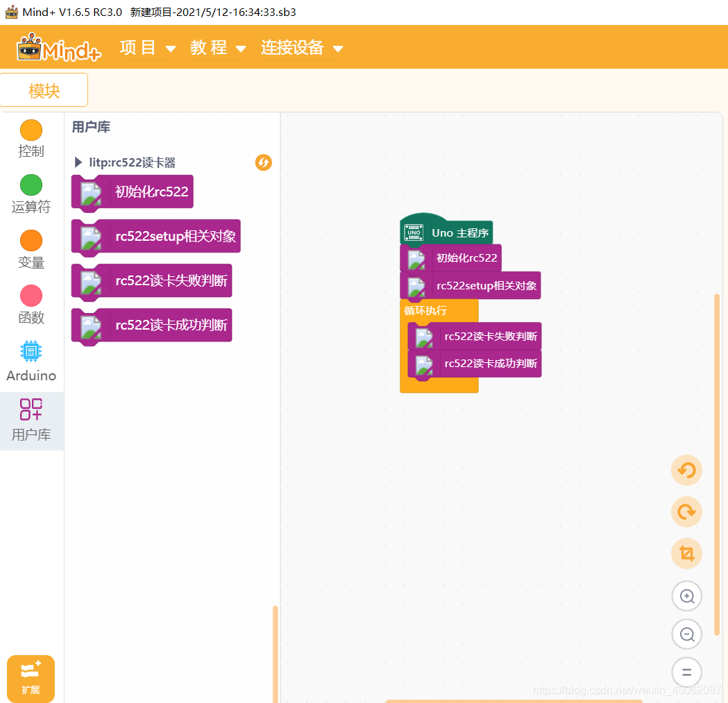Screen dimensions: 728x703
Task: Select the green 运算符 category circle
Action: 31,185
